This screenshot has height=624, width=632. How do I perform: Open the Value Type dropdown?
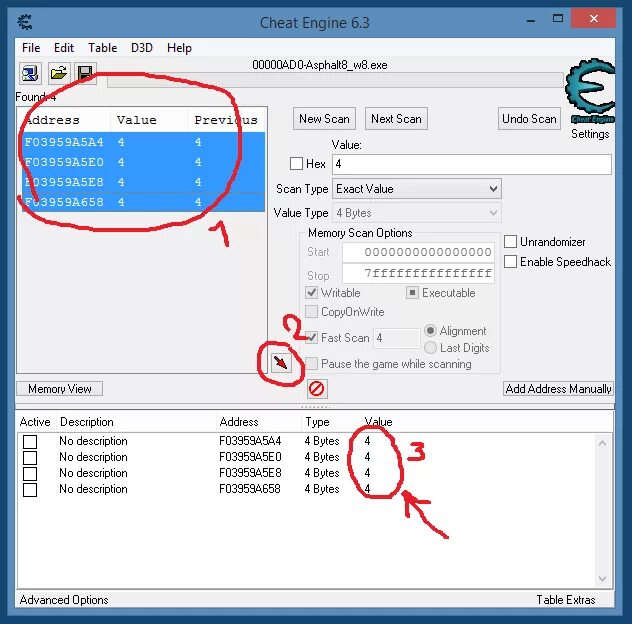click(x=417, y=213)
